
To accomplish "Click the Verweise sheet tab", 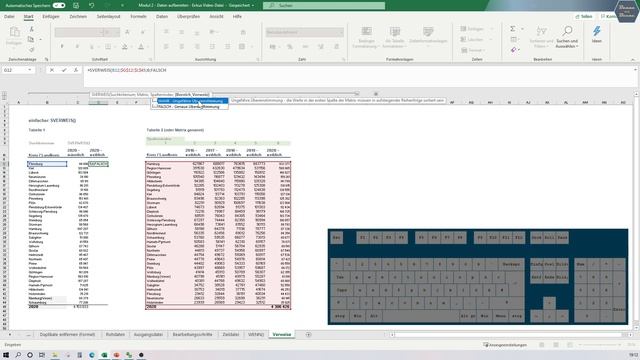I will pos(282,334).
